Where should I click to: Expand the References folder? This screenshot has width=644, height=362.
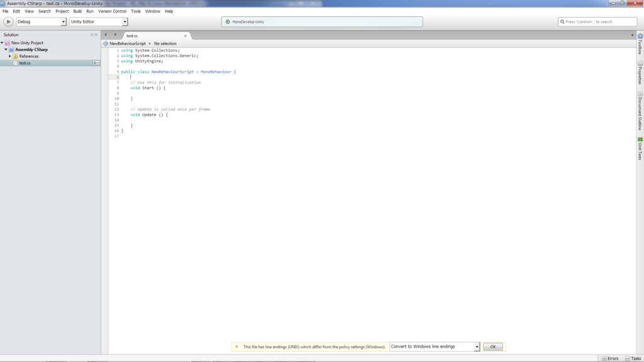[10, 56]
